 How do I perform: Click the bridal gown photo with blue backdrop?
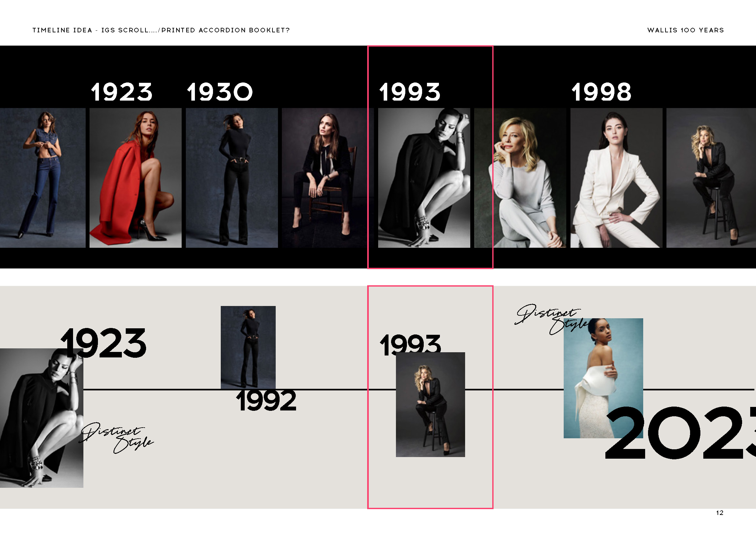point(603,378)
